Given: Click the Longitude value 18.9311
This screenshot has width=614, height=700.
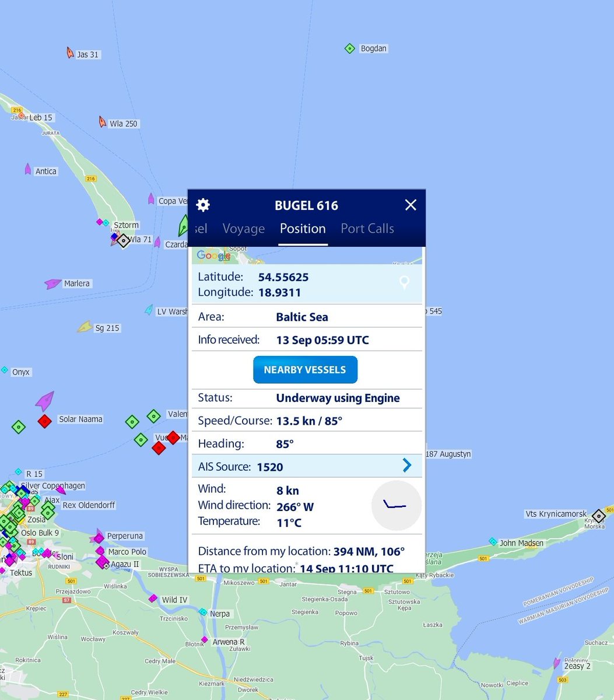Looking at the screenshot, I should (x=280, y=292).
